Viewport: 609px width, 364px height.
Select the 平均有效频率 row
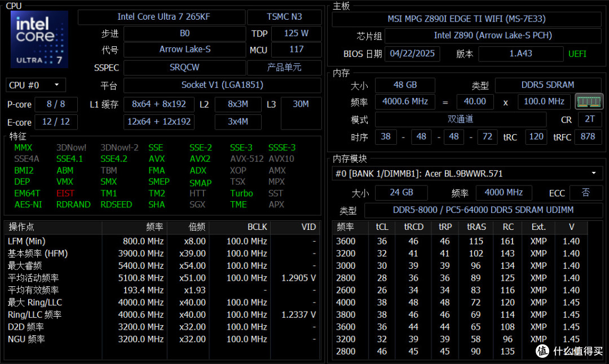pyautogui.click(x=162, y=290)
